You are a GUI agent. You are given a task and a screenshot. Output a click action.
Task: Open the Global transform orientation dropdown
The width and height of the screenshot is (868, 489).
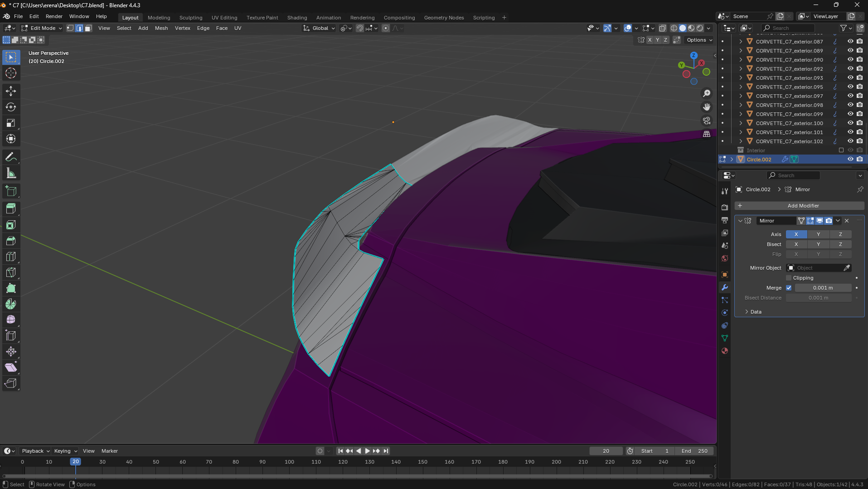(320, 28)
